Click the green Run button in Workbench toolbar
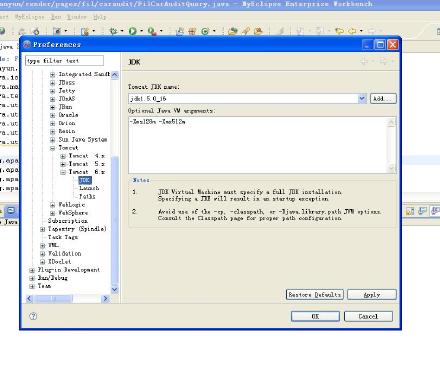Image resolution: width=440 pixels, height=368 pixels. (x=133, y=31)
